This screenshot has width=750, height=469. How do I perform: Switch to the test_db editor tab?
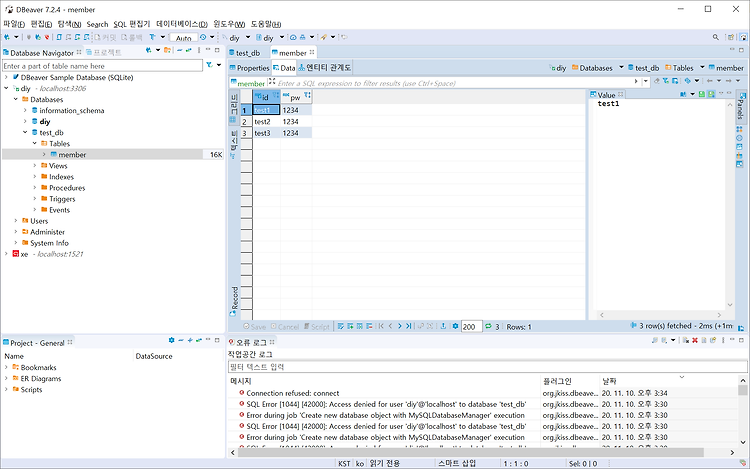[244, 53]
